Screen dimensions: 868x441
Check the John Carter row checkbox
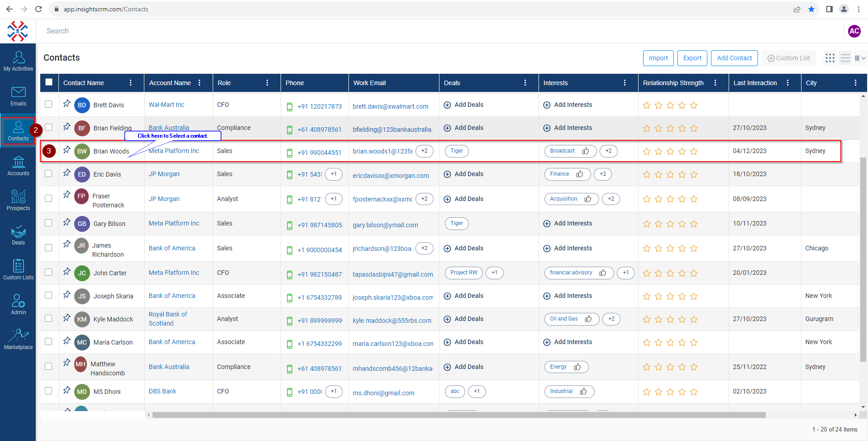tap(48, 272)
